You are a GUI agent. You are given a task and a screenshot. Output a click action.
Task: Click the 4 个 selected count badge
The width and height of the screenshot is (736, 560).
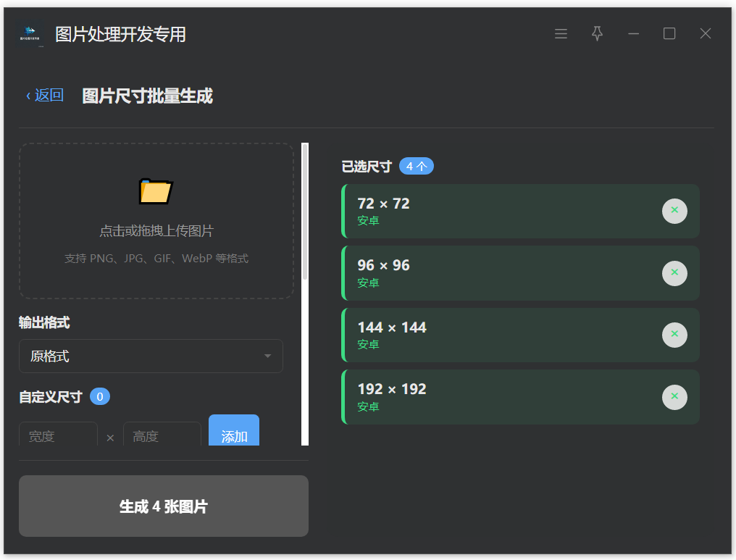417,167
